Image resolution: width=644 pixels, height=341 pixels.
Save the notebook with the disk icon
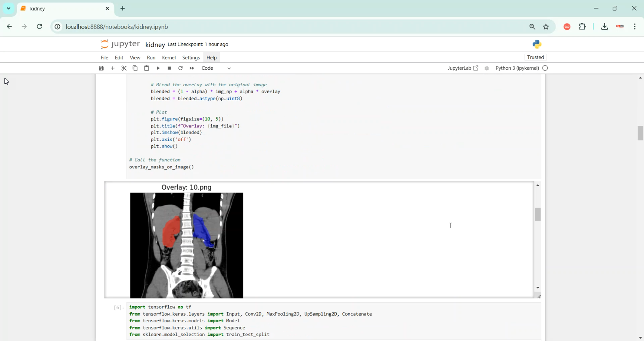click(102, 68)
